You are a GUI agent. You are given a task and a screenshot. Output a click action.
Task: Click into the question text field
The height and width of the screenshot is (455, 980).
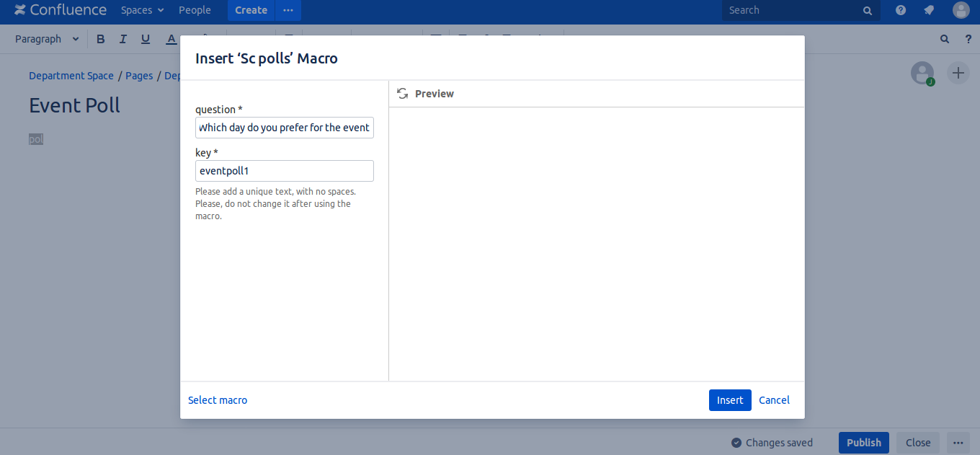[x=284, y=128]
